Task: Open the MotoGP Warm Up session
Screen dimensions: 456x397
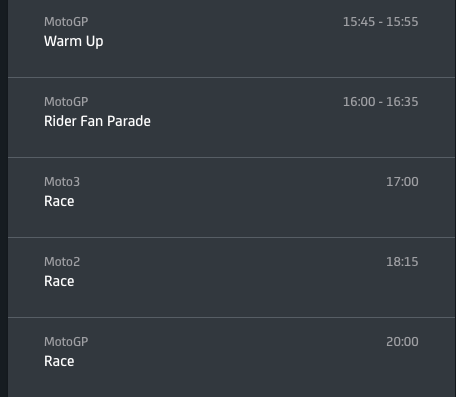Action: tap(231, 39)
